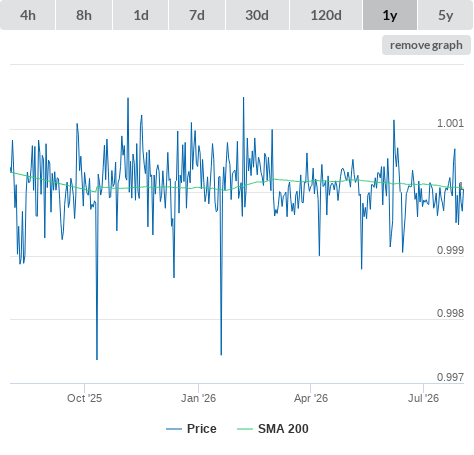Viewport: 474px width, 455px height.
Task: Select the 4h time range tab
Action: [x=28, y=15]
